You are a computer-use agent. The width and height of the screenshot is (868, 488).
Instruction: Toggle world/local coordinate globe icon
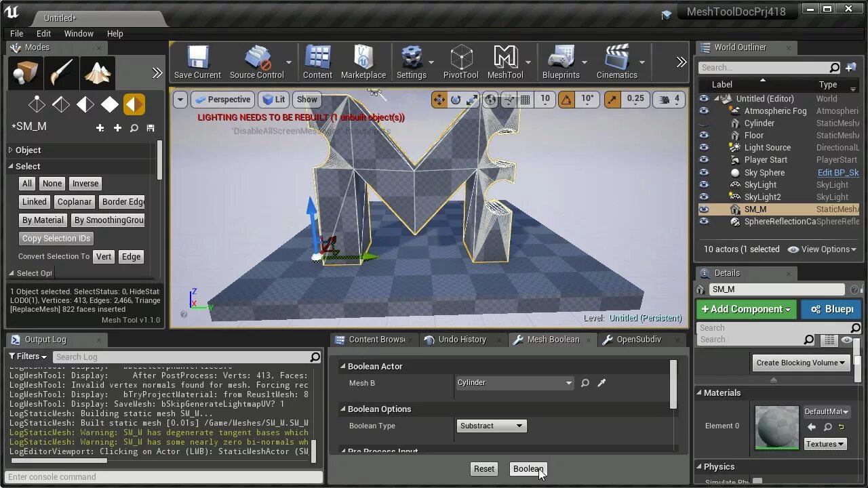point(490,100)
